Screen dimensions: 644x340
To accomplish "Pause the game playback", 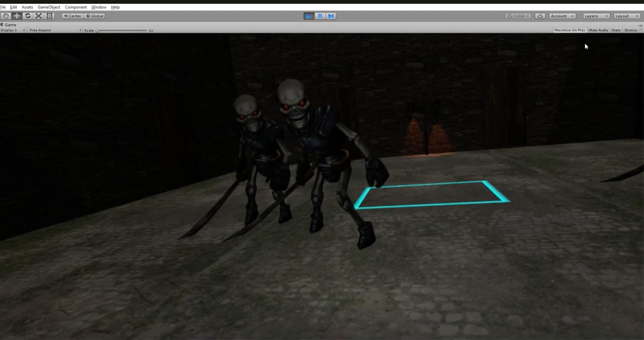I will coord(320,16).
